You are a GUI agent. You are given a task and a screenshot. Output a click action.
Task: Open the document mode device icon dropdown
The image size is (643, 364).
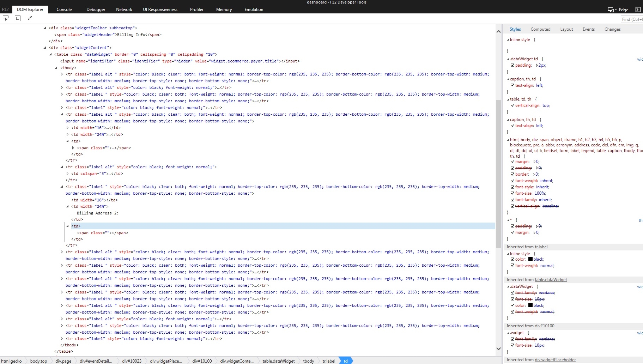612,10
